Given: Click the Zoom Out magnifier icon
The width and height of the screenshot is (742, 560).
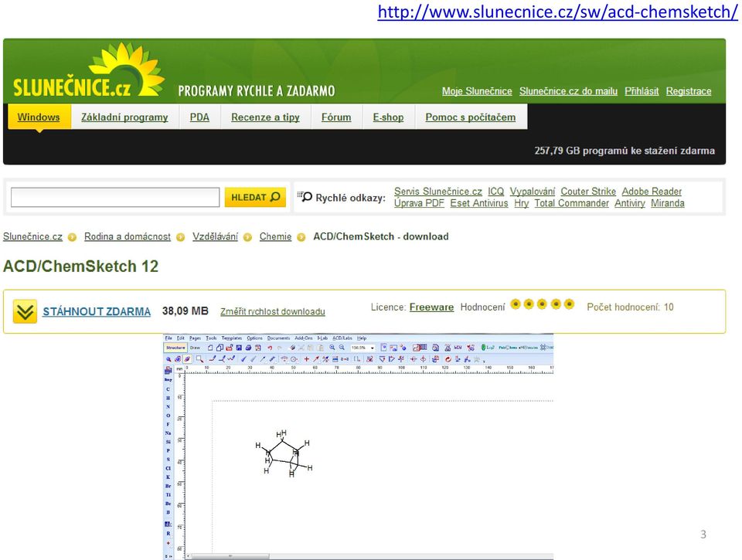Looking at the screenshot, I should click(x=342, y=348).
